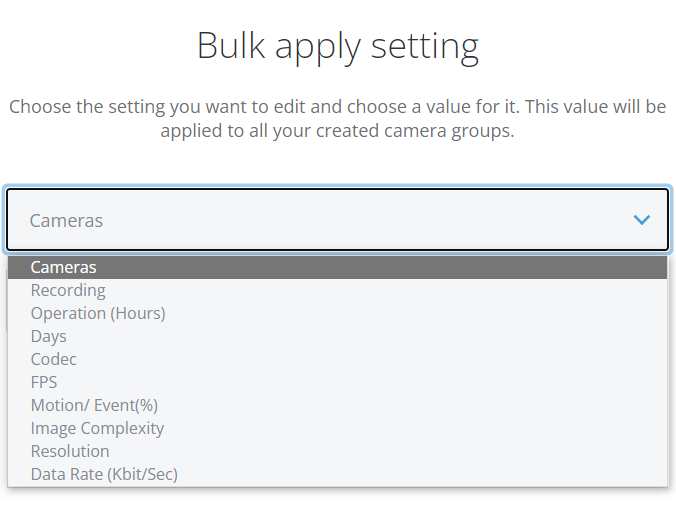Choose the Operation (Hours) option
Image resolution: width=676 pixels, height=518 pixels.
pyautogui.click(x=98, y=313)
